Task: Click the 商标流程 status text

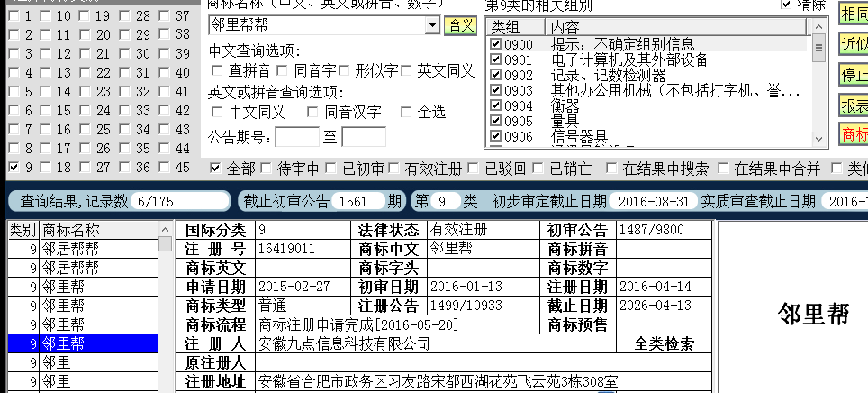Action: coord(358,324)
